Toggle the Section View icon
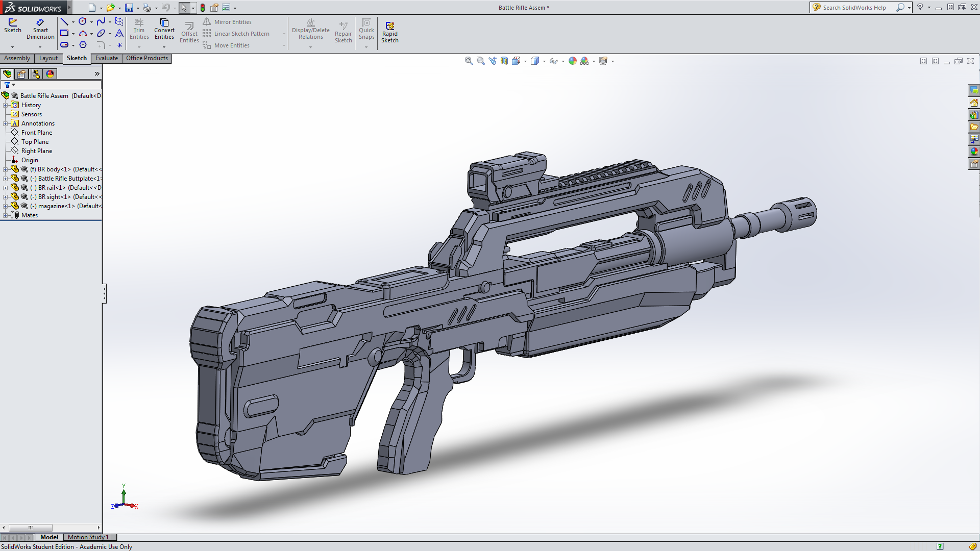The width and height of the screenshot is (980, 551). [x=504, y=61]
